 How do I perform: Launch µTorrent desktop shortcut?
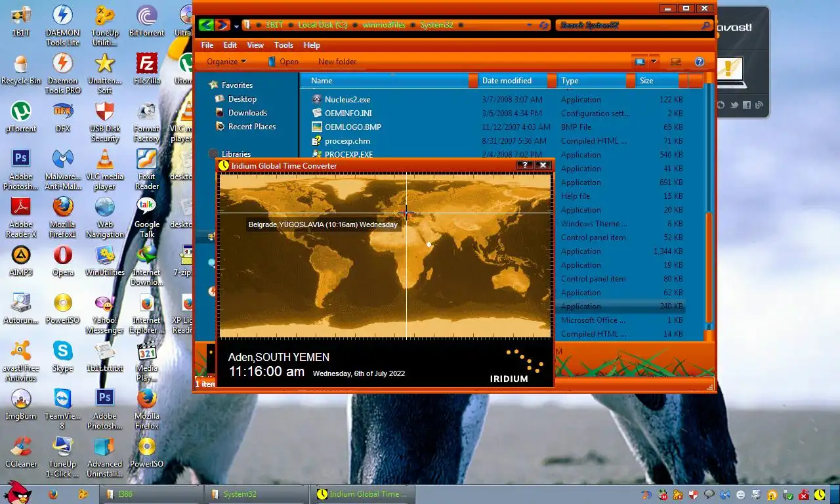coord(21,117)
